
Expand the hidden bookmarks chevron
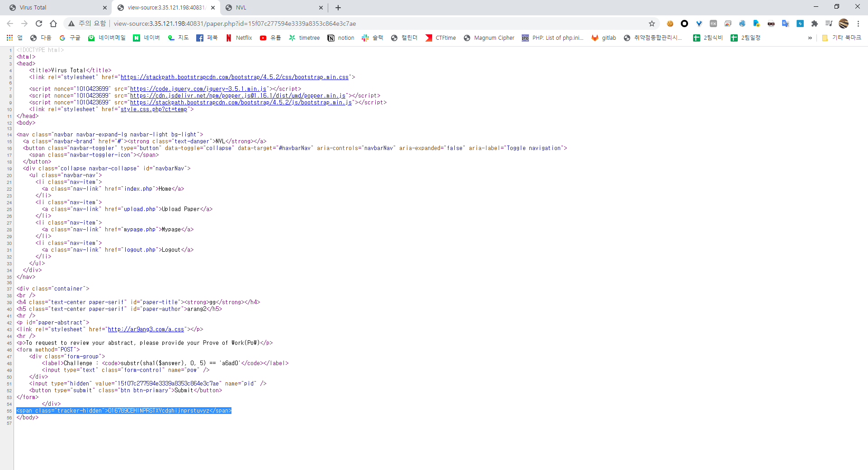[810, 38]
